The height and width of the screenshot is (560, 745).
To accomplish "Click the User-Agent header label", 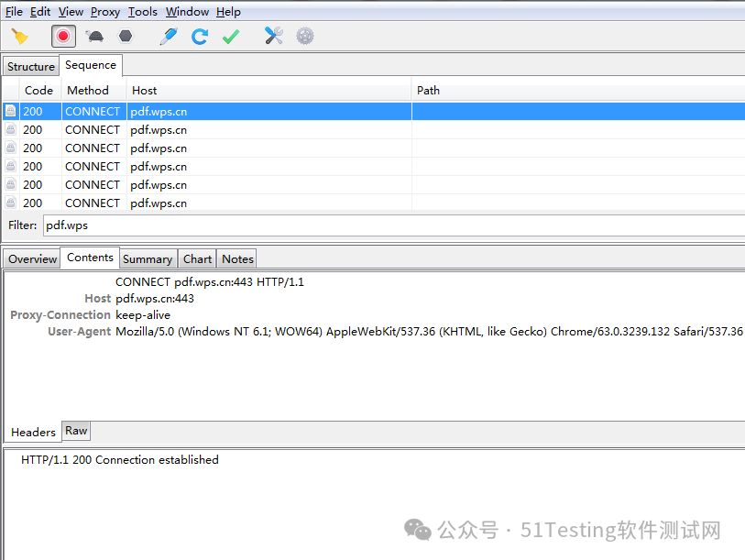I will [80, 332].
